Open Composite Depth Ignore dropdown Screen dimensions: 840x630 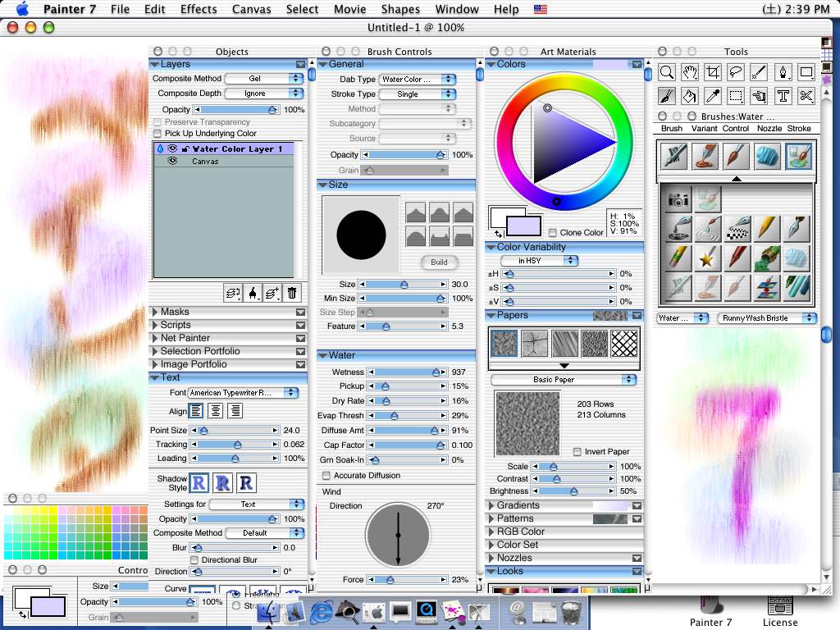click(265, 94)
